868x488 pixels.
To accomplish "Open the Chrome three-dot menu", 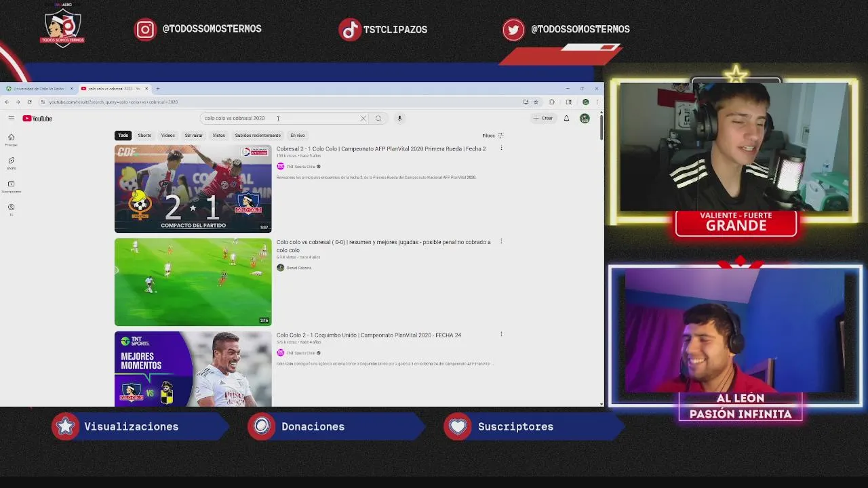I will (x=597, y=102).
